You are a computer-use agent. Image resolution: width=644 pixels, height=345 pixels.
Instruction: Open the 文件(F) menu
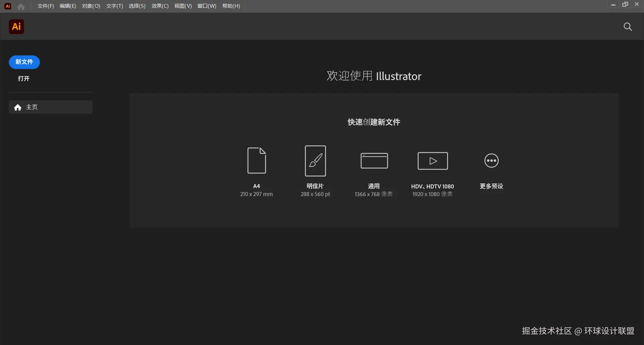click(x=46, y=6)
